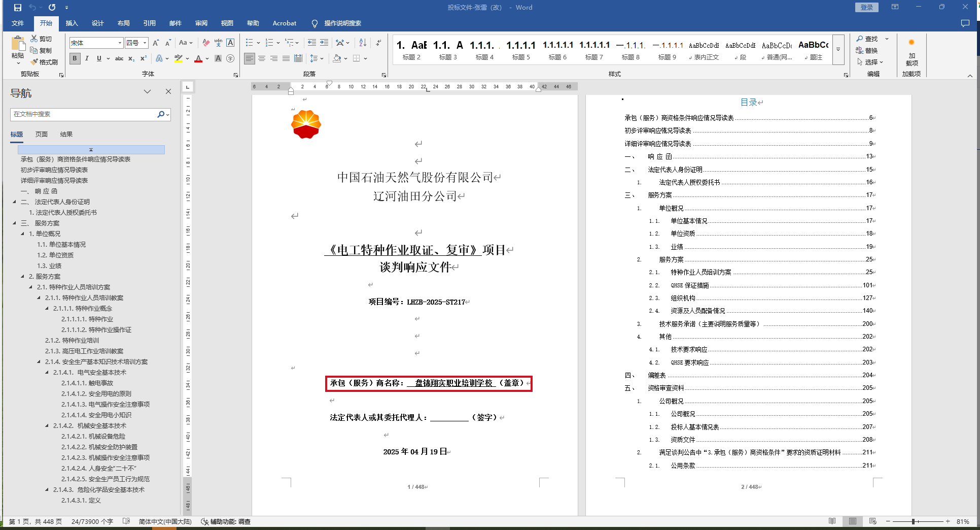Open 替换 find and replace
The image size is (980, 530).
coord(867,50)
